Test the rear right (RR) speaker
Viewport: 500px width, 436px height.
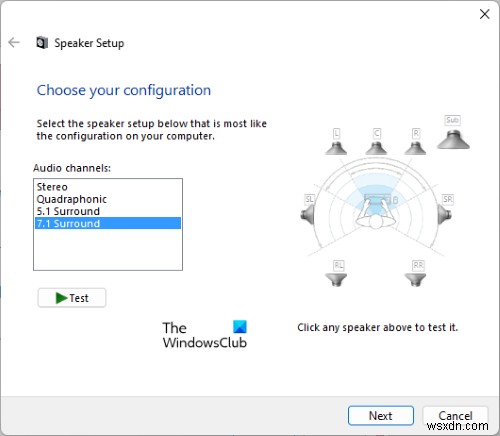tap(415, 279)
